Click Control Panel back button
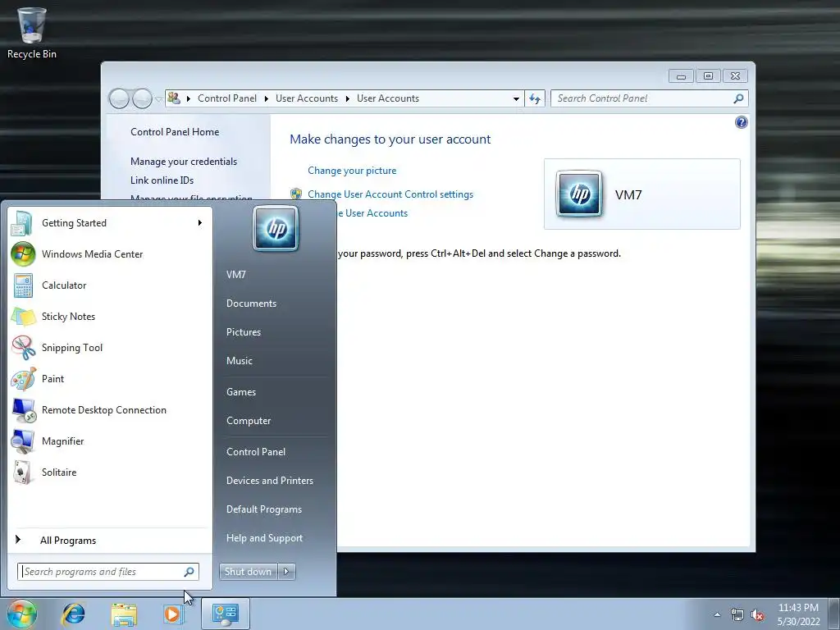The width and height of the screenshot is (840, 630). pyautogui.click(x=119, y=98)
